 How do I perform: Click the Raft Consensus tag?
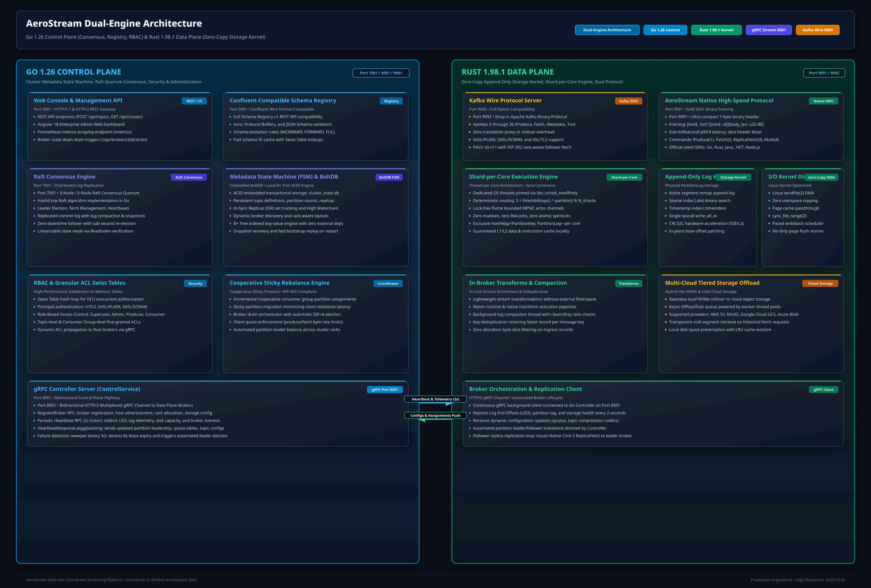[189, 177]
